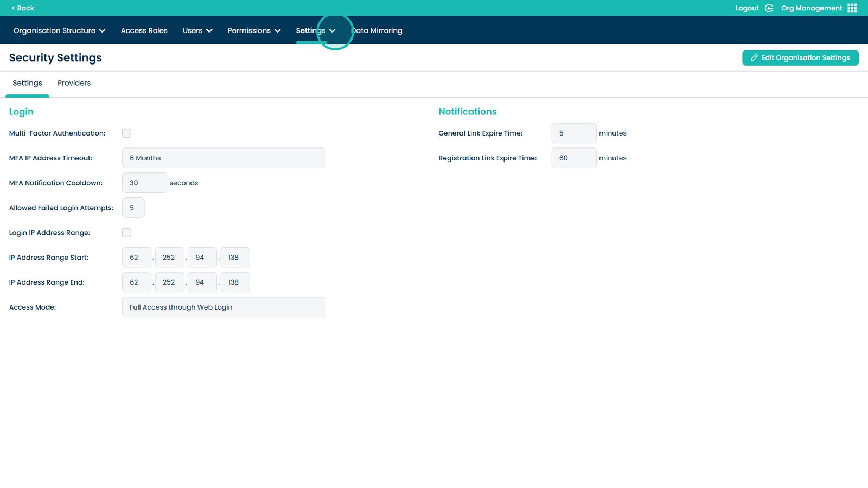Click the Logout arrow icon
This screenshot has height=488, width=868.
(769, 8)
